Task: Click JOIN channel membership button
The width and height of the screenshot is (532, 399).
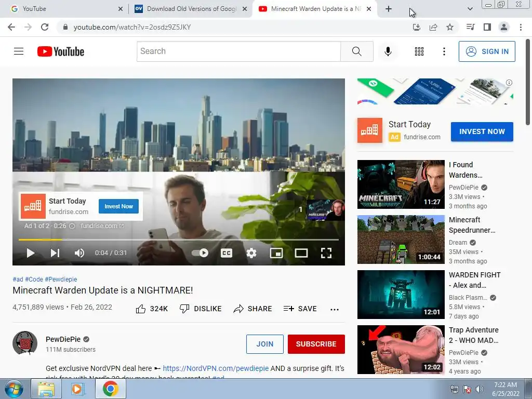Action: pyautogui.click(x=264, y=344)
